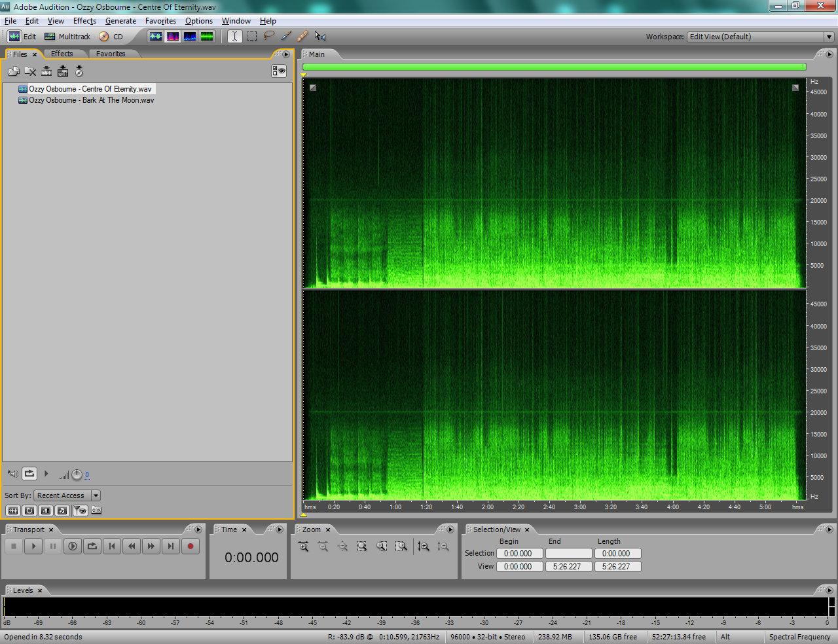This screenshot has width=838, height=644.
Task: Open the Transport panel options menu
Action: (198, 529)
